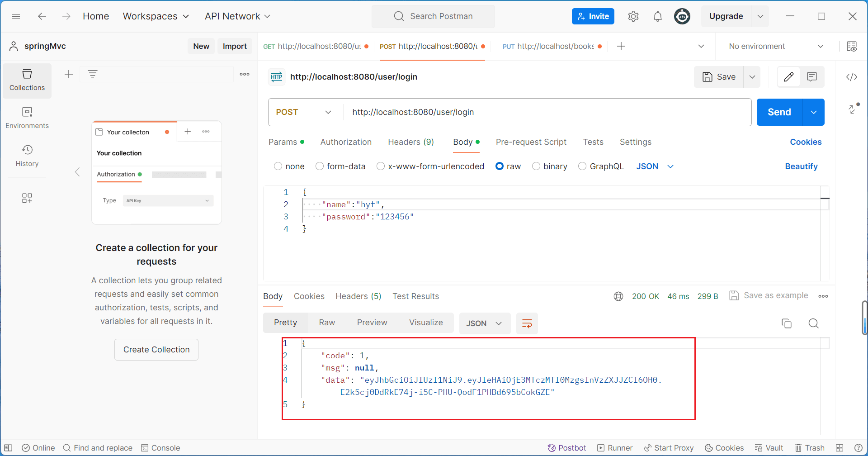The width and height of the screenshot is (868, 456).
Task: Open the No environment selector
Action: (776, 46)
